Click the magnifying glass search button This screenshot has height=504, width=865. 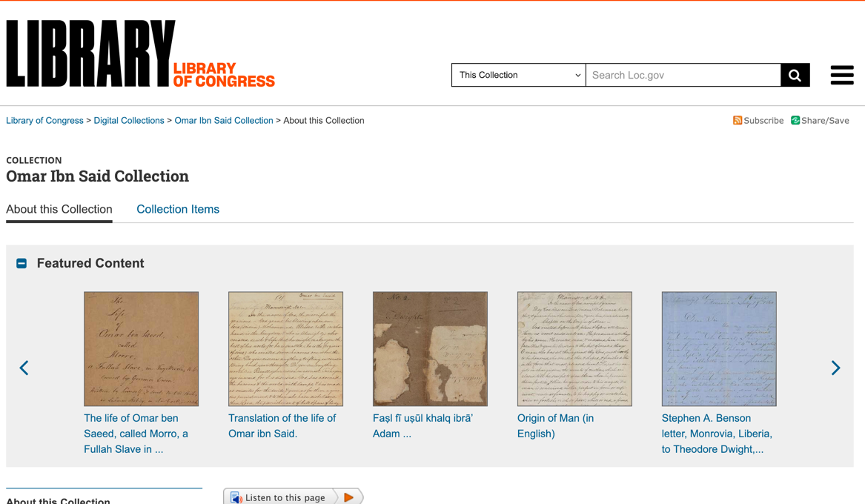pos(795,75)
